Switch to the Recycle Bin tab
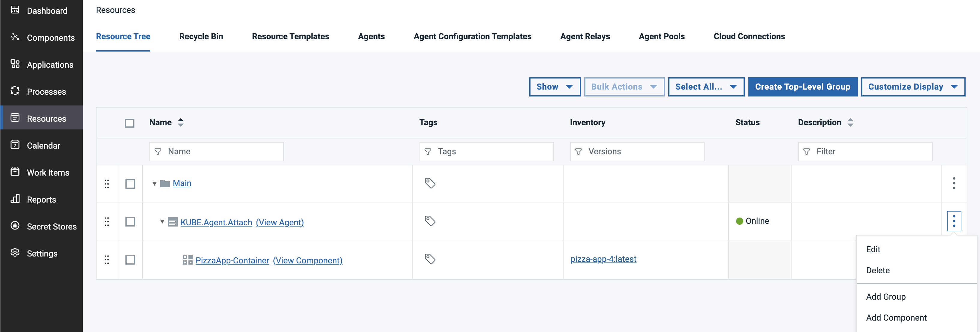Screen dimensions: 980x332 [201, 37]
